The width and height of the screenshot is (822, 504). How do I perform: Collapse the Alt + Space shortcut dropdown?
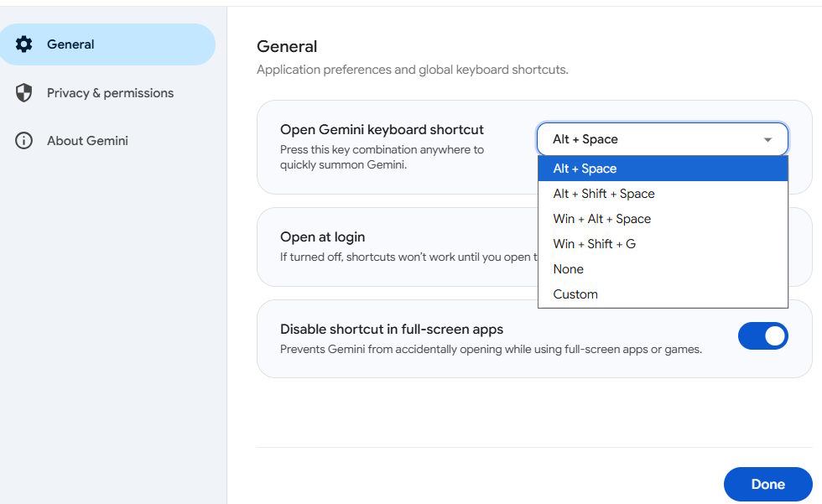pyautogui.click(x=662, y=139)
